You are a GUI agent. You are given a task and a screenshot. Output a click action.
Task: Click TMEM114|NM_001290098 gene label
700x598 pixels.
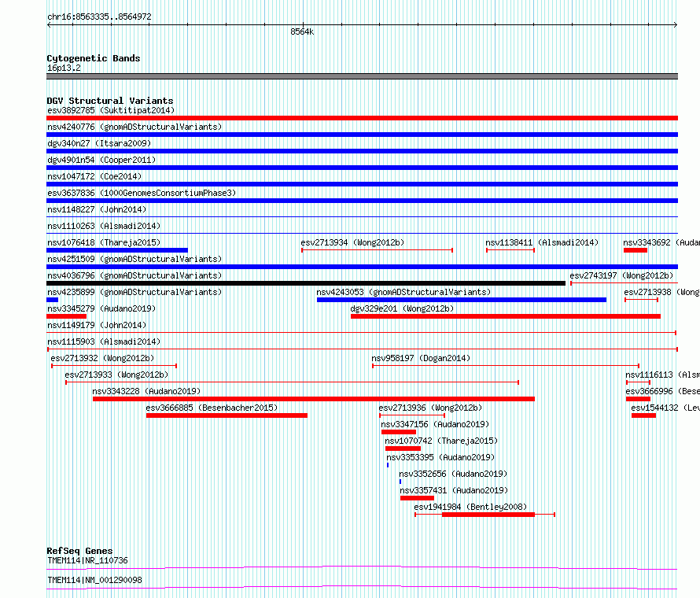pyautogui.click(x=94, y=580)
